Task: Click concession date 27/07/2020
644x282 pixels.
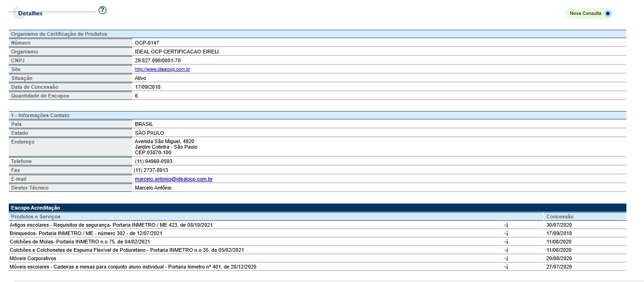Action: (x=559, y=267)
